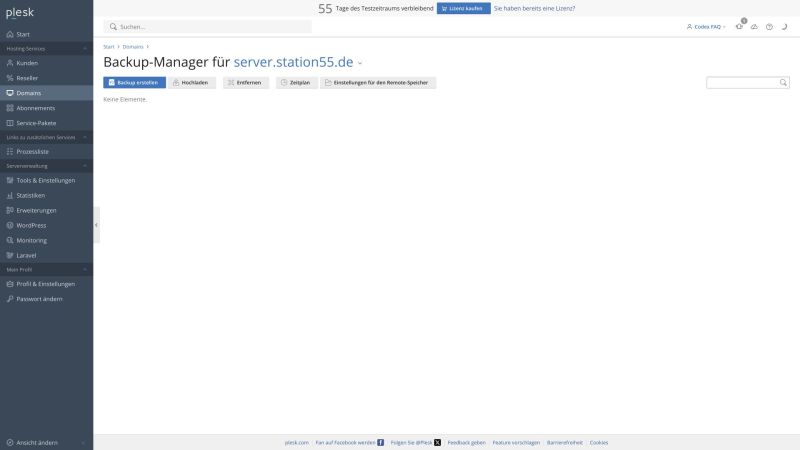This screenshot has width=800, height=450.
Task: Go to Reseller in the sidebar
Action: 46,78
